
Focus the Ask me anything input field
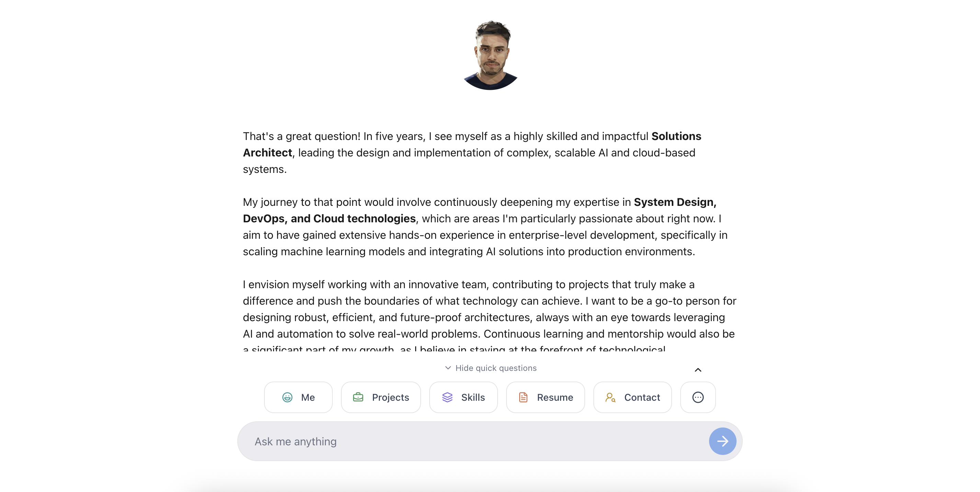tap(472, 441)
